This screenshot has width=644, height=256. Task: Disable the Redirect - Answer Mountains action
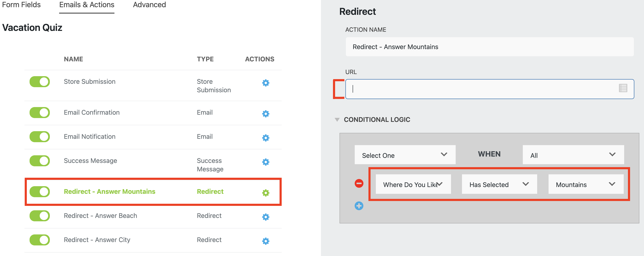(39, 192)
